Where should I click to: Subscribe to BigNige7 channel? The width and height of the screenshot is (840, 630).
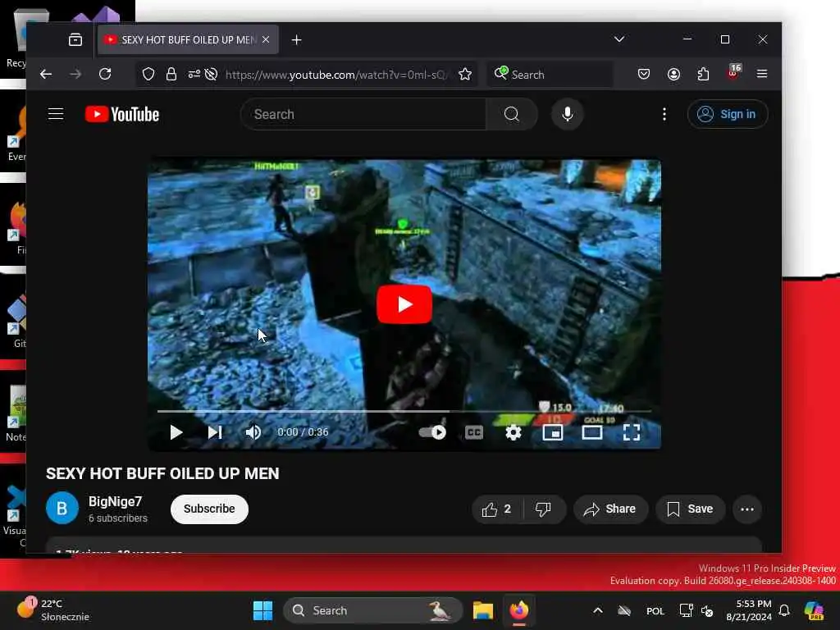pyautogui.click(x=209, y=509)
